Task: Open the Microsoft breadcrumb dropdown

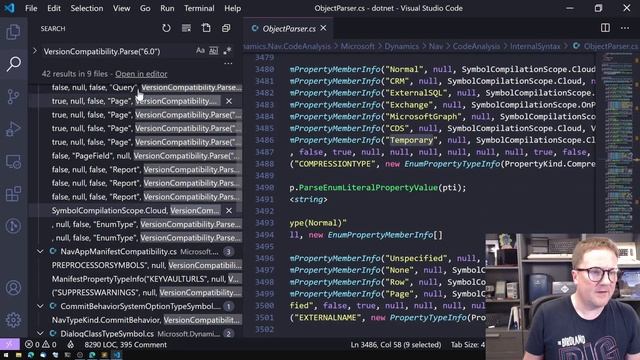Action: point(357,46)
